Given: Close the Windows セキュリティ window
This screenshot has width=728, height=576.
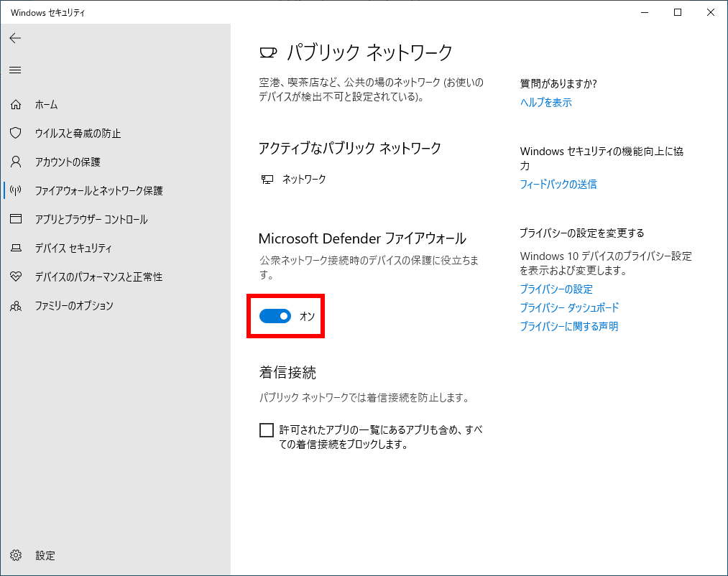Looking at the screenshot, I should coord(710,12).
